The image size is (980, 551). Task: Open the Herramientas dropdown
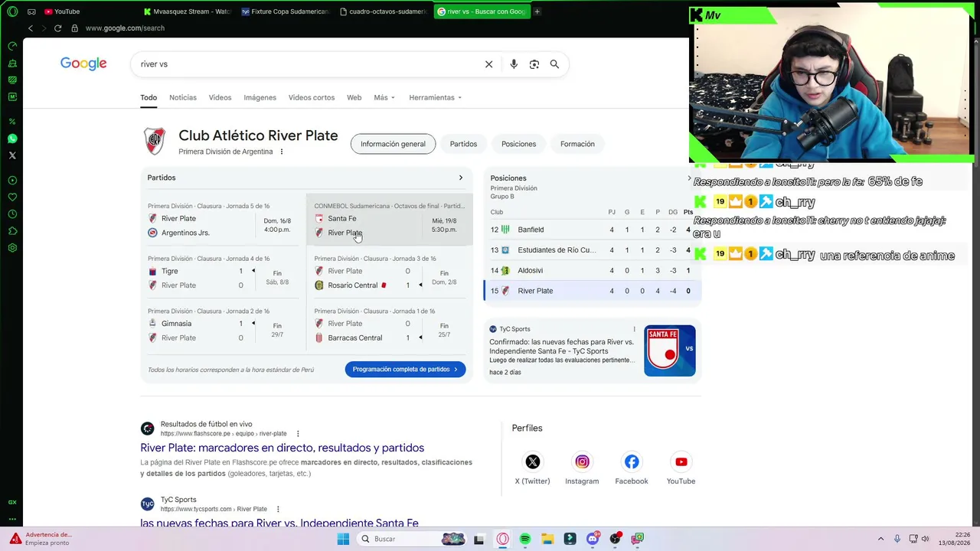coord(436,97)
